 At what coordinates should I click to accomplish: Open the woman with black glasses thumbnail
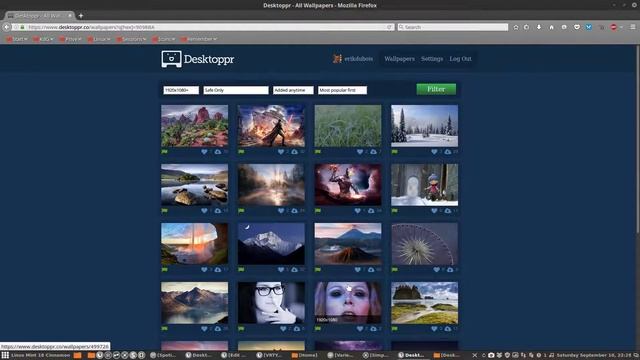pyautogui.click(x=271, y=302)
